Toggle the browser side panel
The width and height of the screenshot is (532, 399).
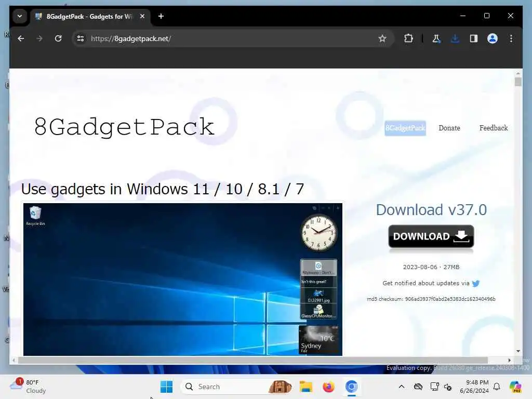pos(474,38)
